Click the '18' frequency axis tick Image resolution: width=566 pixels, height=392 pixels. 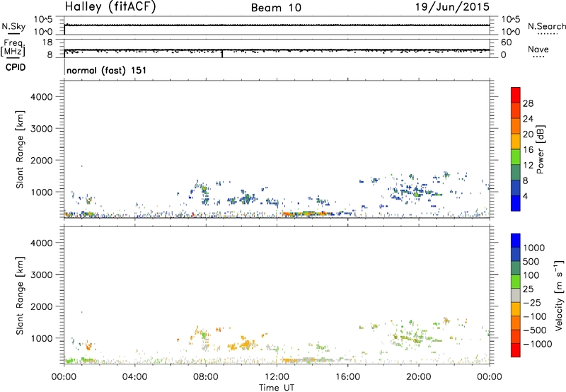pos(47,42)
